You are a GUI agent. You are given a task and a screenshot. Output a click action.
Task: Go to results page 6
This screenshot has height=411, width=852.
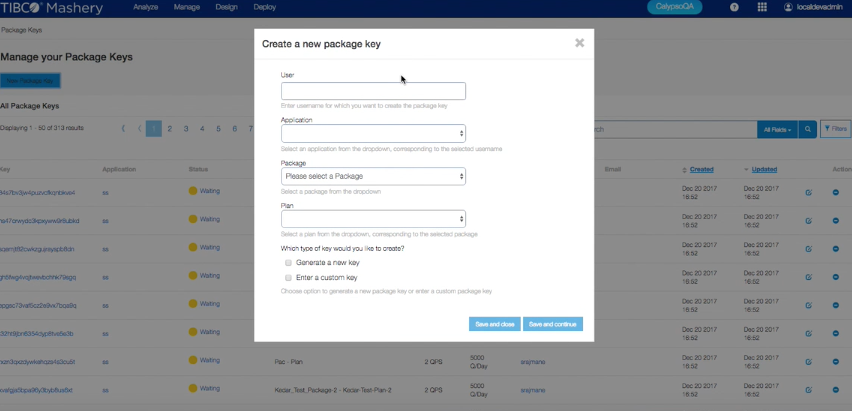click(x=235, y=129)
